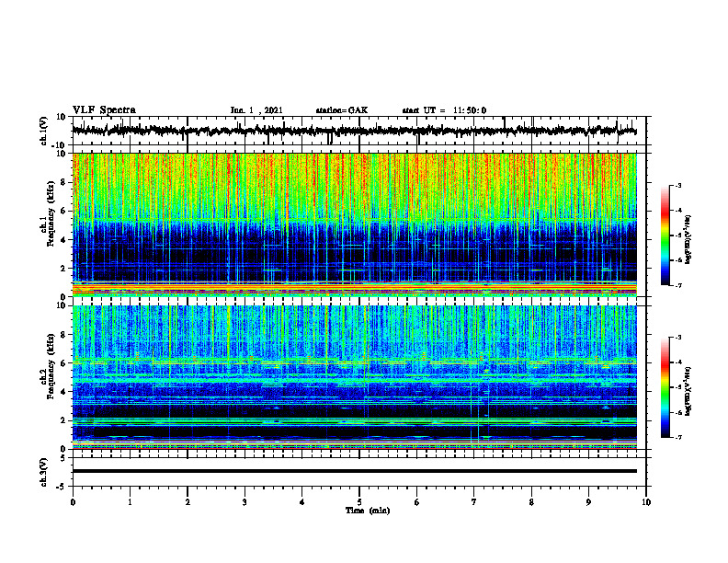
Task: Click the "8" kHz tick on ch.1 frequency axis
Action: click(x=63, y=182)
